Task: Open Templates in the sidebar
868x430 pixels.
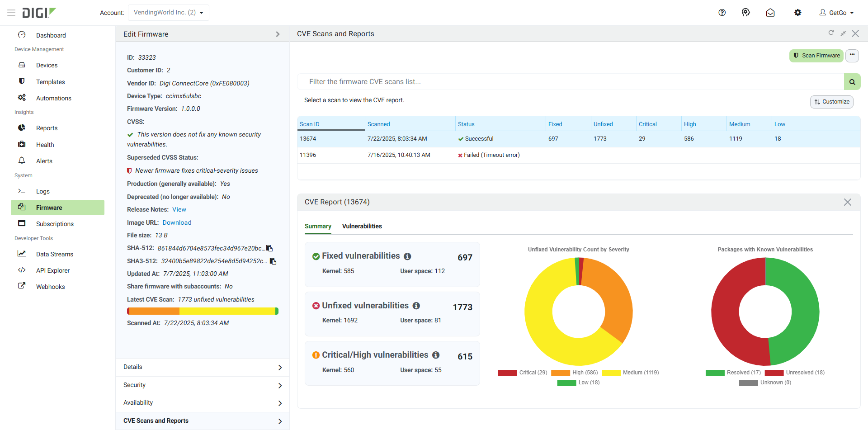Action: tap(50, 82)
